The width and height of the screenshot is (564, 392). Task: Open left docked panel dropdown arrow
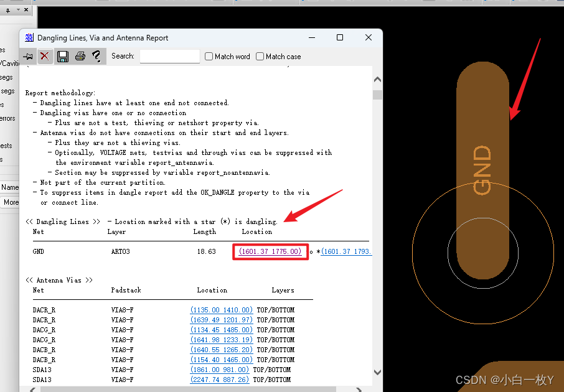pos(18,10)
